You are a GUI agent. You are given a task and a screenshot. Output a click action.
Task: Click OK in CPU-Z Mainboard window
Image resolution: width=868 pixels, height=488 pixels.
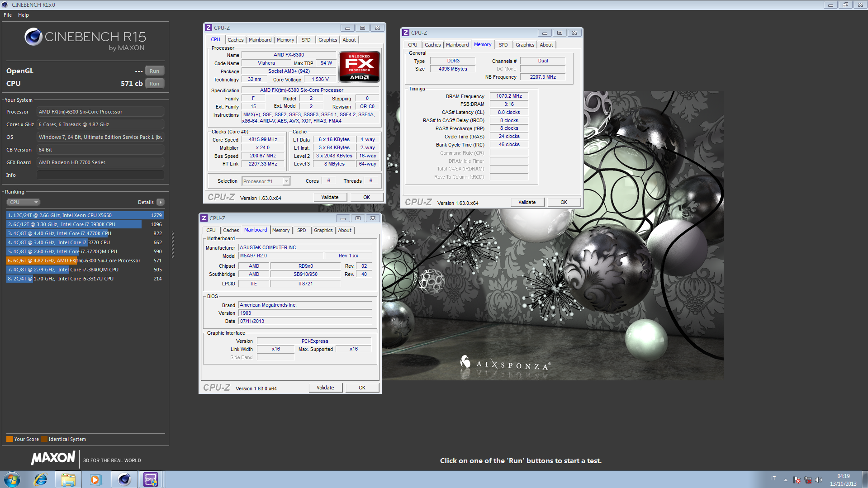362,388
